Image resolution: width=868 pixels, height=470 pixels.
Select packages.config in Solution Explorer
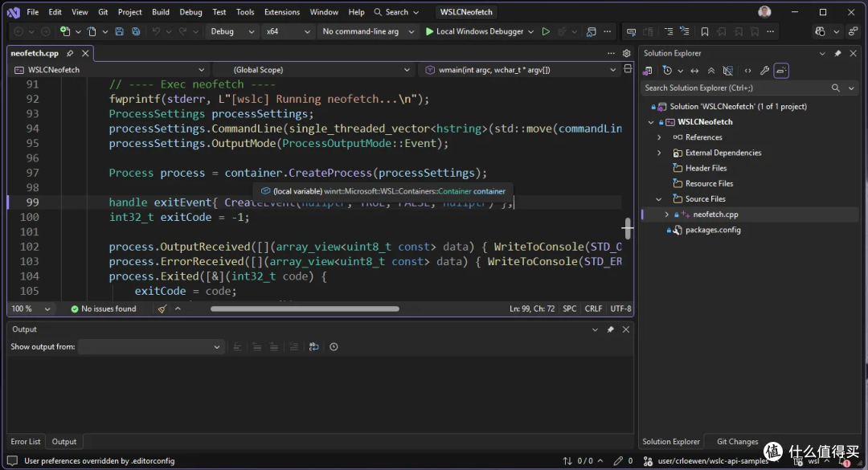(713, 230)
